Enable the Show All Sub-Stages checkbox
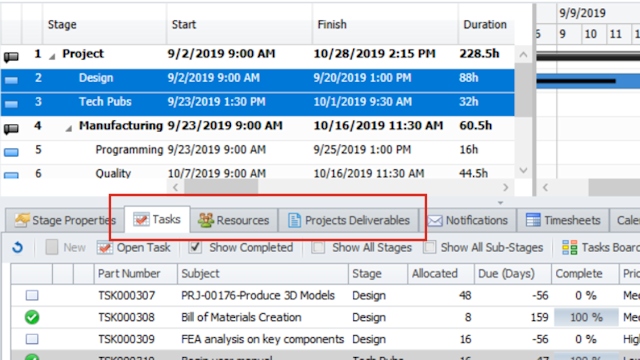Viewport: 640px width, 360px height. pyautogui.click(x=429, y=247)
